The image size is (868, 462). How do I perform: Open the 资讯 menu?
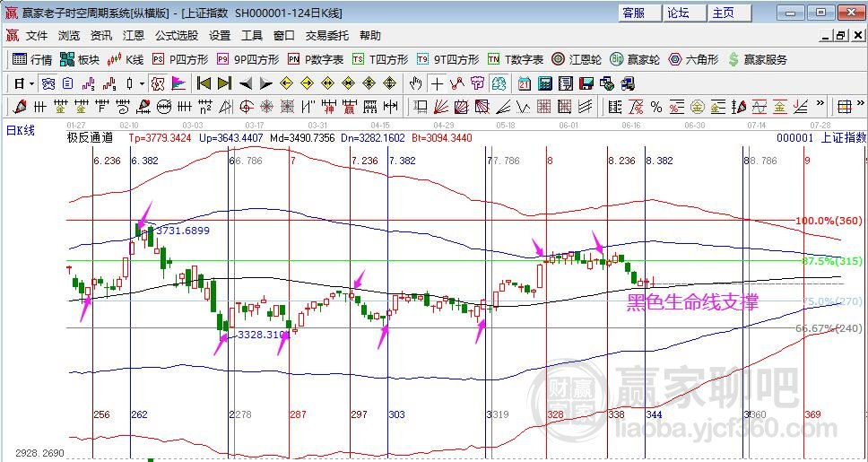101,36
